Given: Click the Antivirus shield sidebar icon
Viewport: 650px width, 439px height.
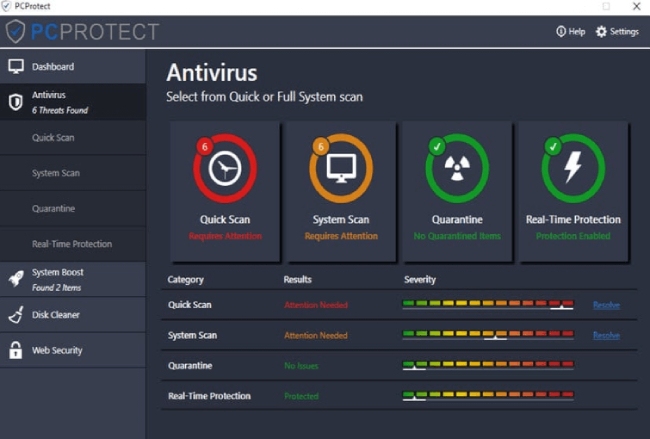Looking at the screenshot, I should pyautogui.click(x=16, y=102).
